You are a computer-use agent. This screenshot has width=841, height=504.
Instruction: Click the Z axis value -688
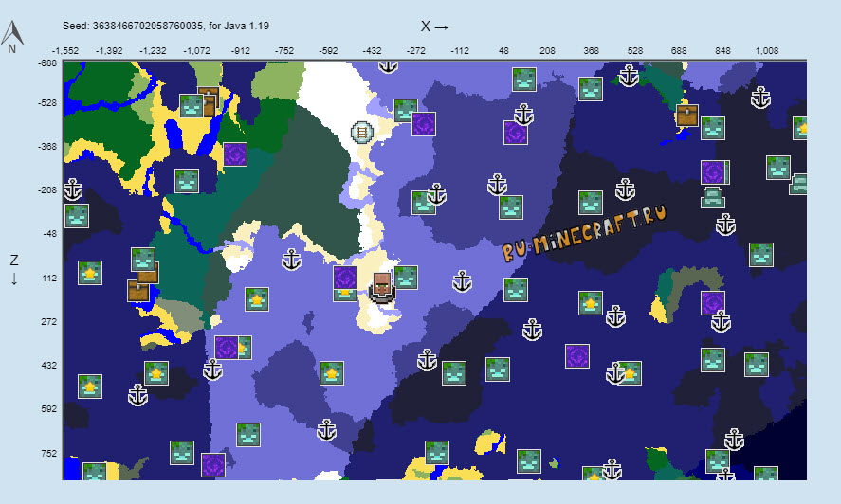coord(47,63)
